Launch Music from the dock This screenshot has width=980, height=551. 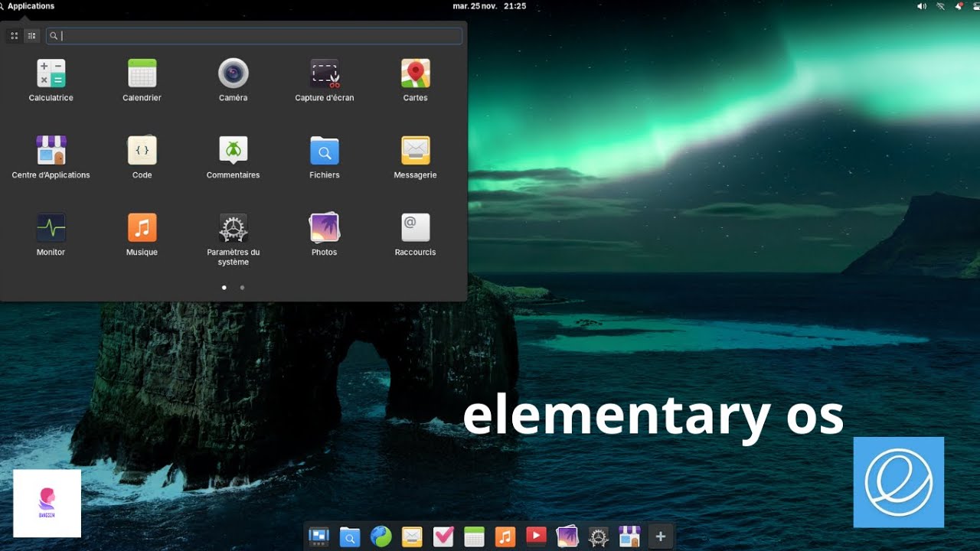coord(505,536)
